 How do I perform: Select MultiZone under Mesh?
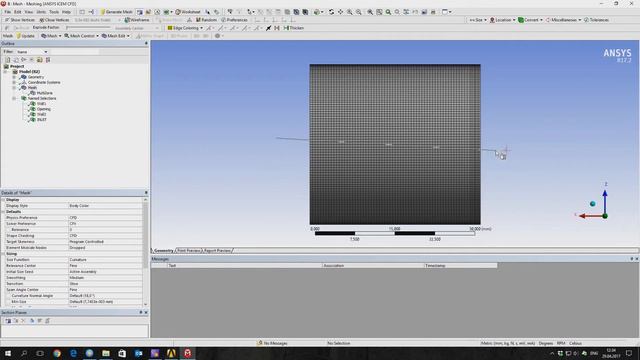(44, 93)
